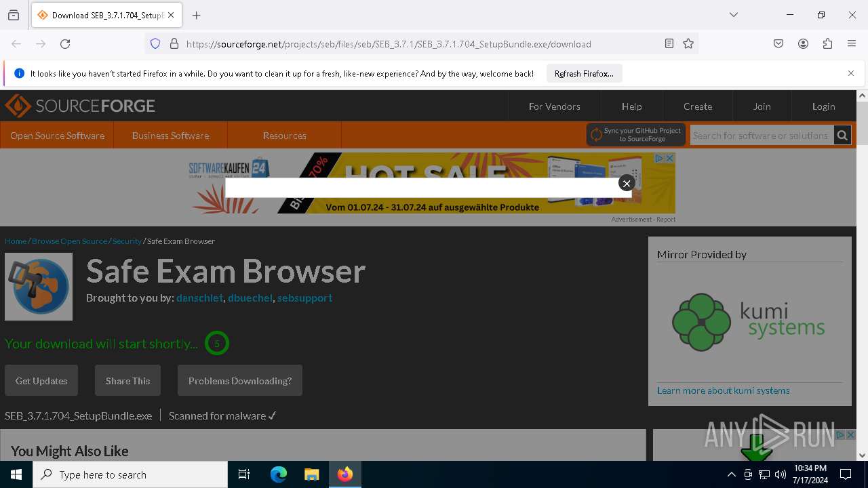Click the kumi systems mirror logo
Screen dimensions: 868x488
[749, 322]
